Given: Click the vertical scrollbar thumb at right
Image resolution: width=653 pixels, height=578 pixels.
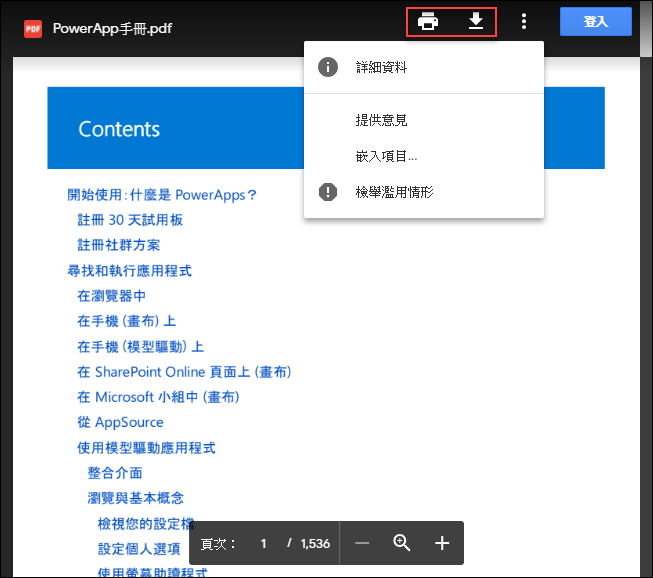Looking at the screenshot, I should click(x=646, y=28).
